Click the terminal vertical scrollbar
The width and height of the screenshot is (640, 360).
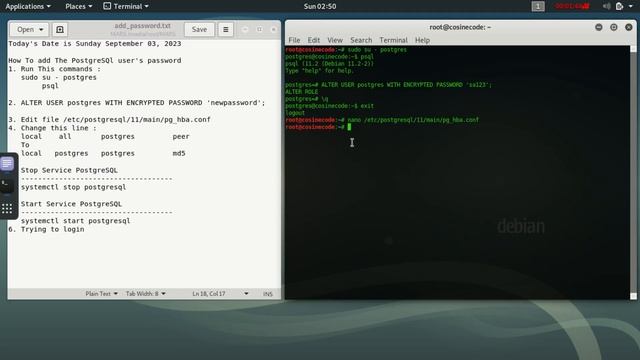click(x=633, y=173)
